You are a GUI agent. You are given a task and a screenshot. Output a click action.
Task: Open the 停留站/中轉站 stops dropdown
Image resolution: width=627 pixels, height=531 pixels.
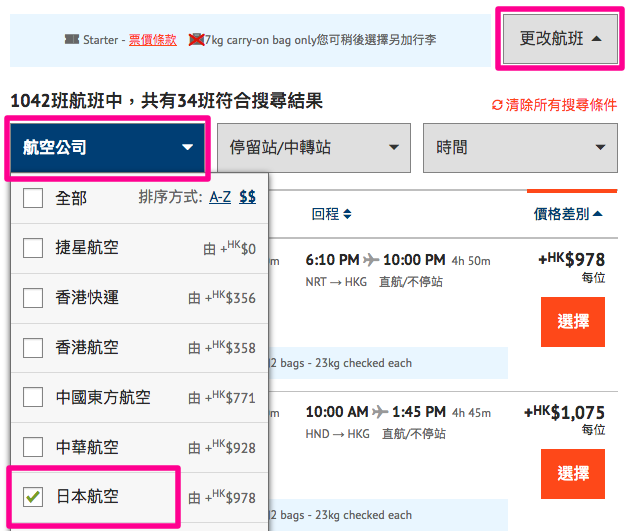point(314,148)
